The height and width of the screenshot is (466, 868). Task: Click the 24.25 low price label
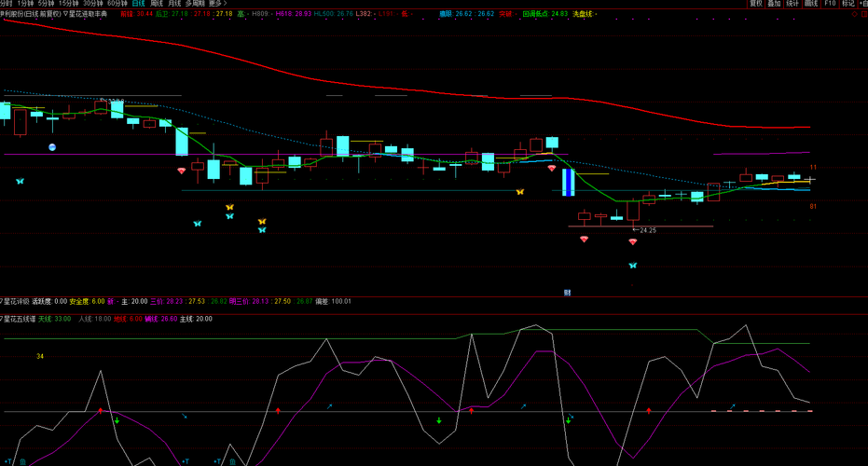click(x=648, y=230)
